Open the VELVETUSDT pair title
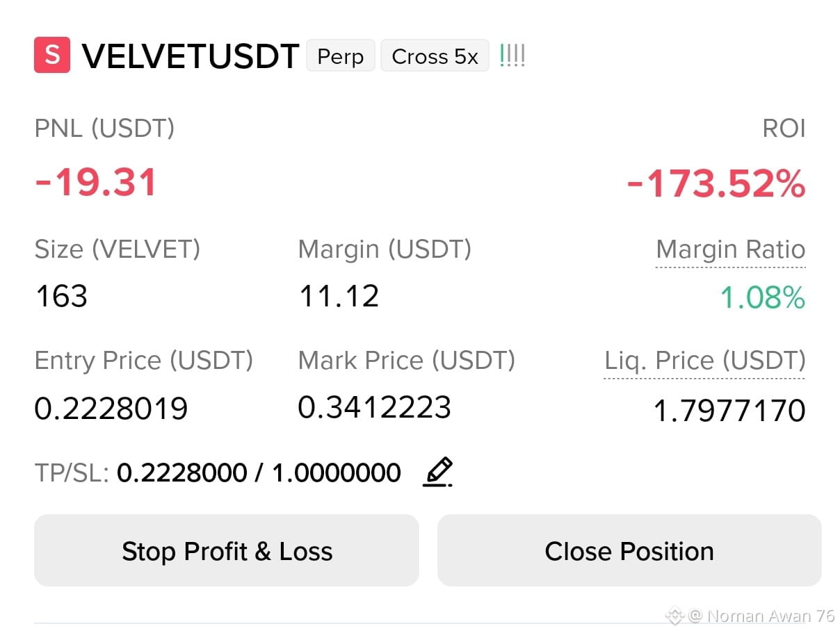The width and height of the screenshot is (840, 633). [x=191, y=56]
